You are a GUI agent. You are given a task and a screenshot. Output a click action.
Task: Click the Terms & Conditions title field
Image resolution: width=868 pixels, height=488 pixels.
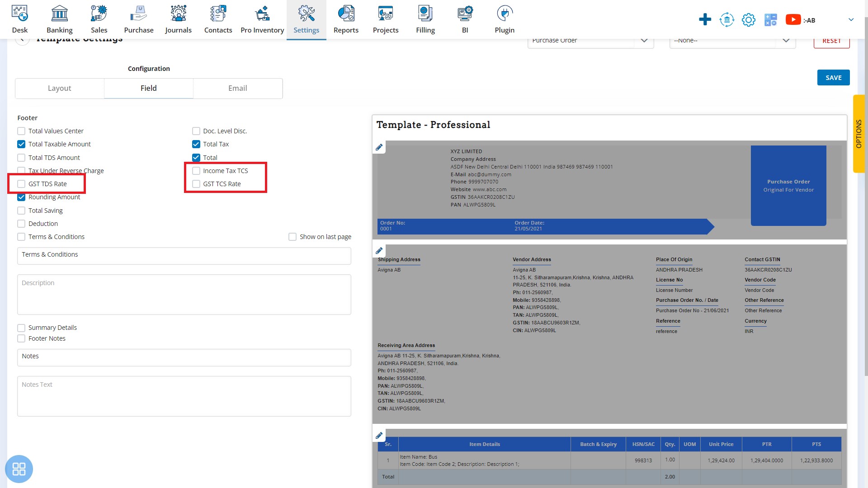coord(184,256)
